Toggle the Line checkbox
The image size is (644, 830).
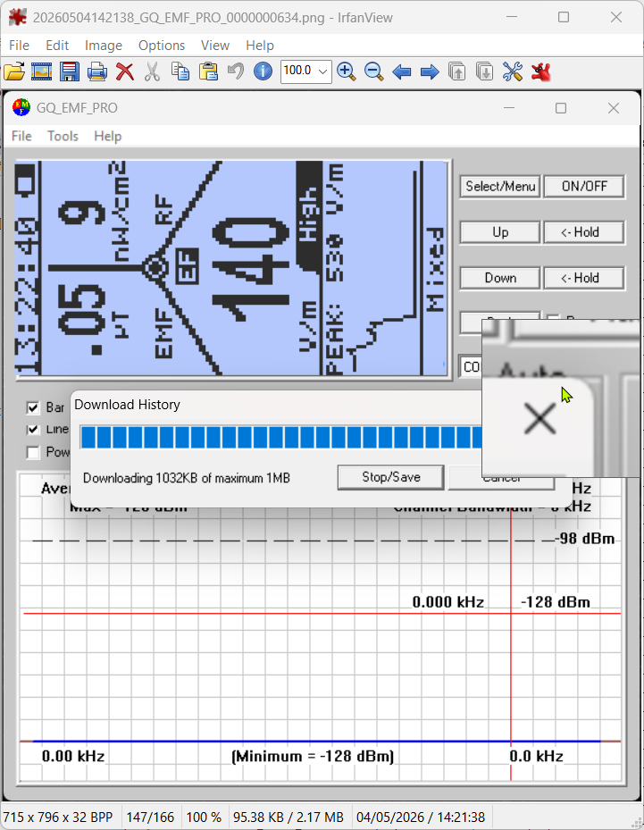33,429
